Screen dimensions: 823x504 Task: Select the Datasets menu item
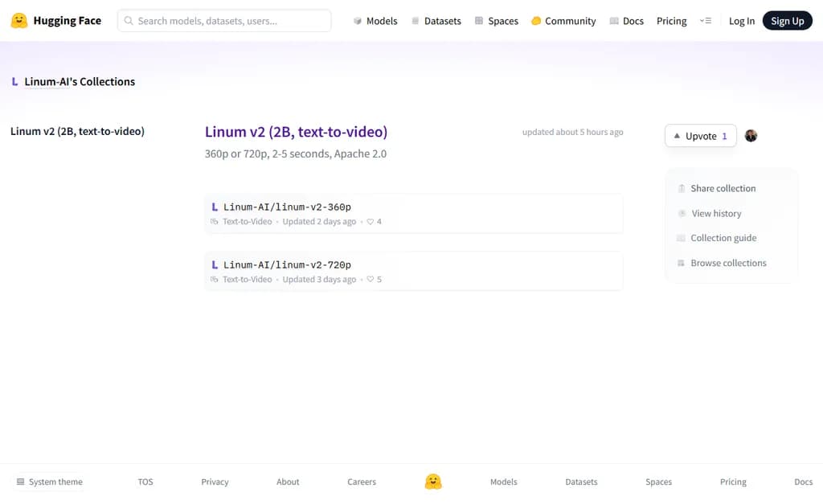(x=442, y=20)
